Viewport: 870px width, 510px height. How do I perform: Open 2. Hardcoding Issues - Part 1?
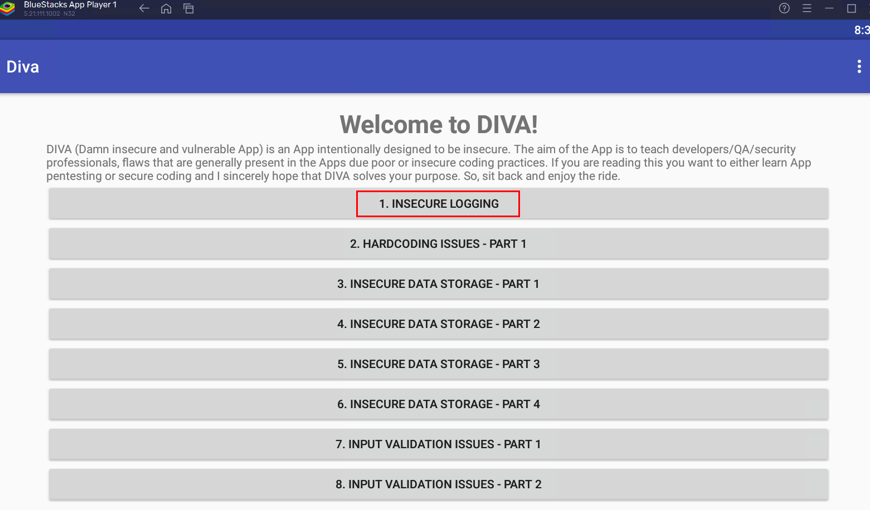[438, 244]
